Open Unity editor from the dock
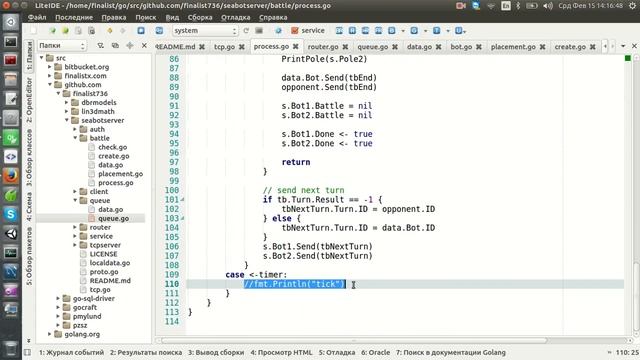The image size is (640, 360). pos(11,233)
